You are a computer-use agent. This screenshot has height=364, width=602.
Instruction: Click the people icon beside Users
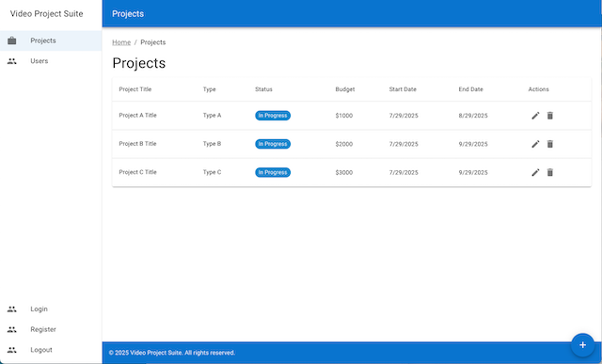coord(12,61)
